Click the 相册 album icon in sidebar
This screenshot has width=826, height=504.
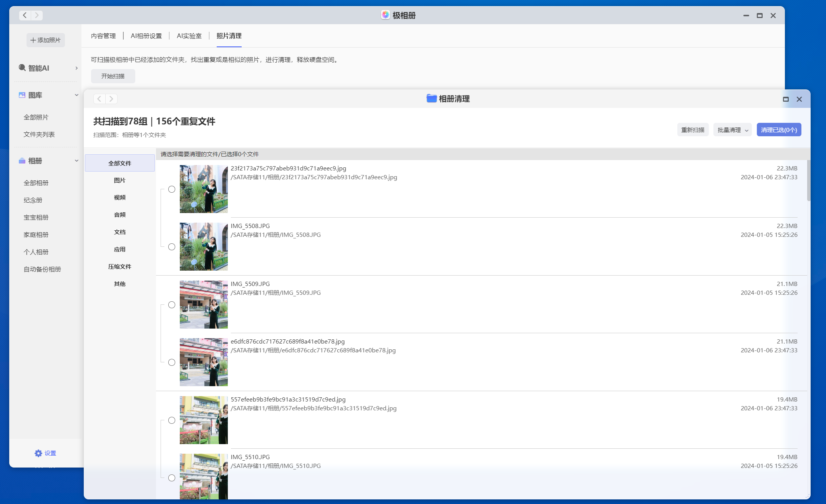tap(22, 161)
